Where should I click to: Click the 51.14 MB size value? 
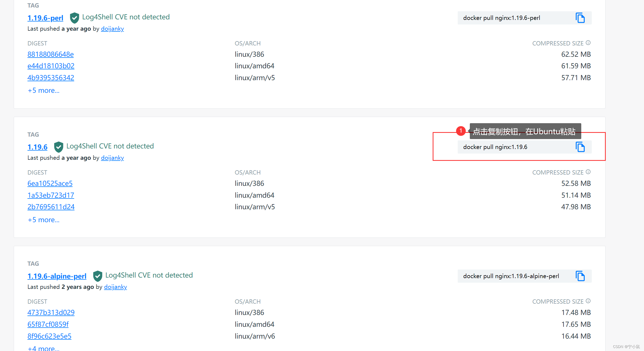pos(576,195)
